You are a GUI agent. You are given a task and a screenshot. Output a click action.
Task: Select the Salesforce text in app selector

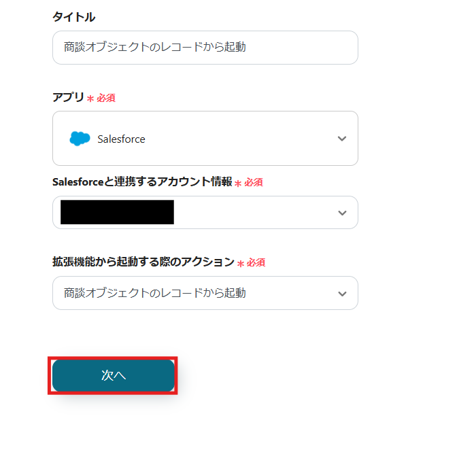(x=121, y=139)
